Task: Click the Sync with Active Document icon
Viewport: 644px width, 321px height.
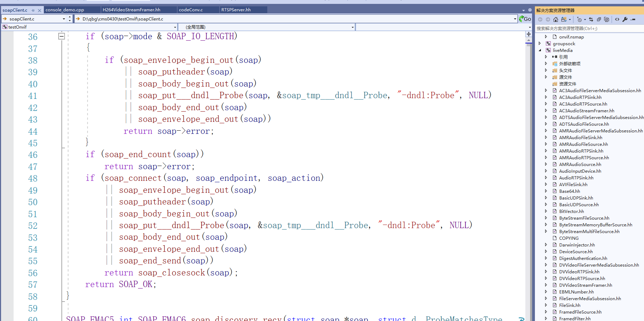Action: [591, 19]
